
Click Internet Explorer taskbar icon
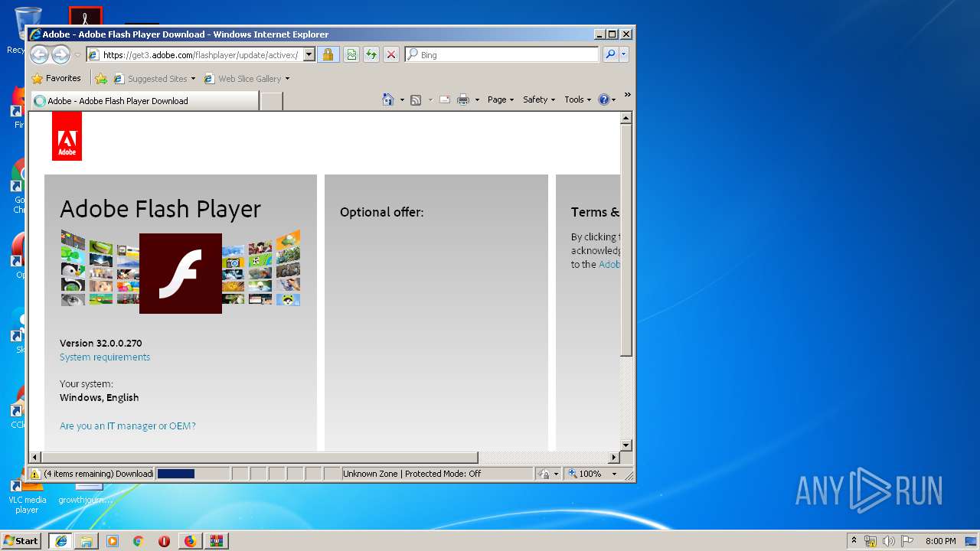pos(60,541)
